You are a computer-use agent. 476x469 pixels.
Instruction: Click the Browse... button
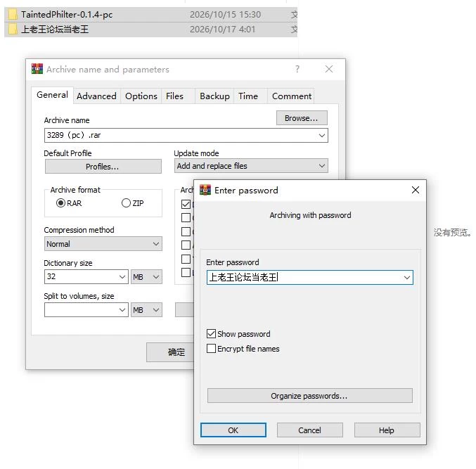302,118
